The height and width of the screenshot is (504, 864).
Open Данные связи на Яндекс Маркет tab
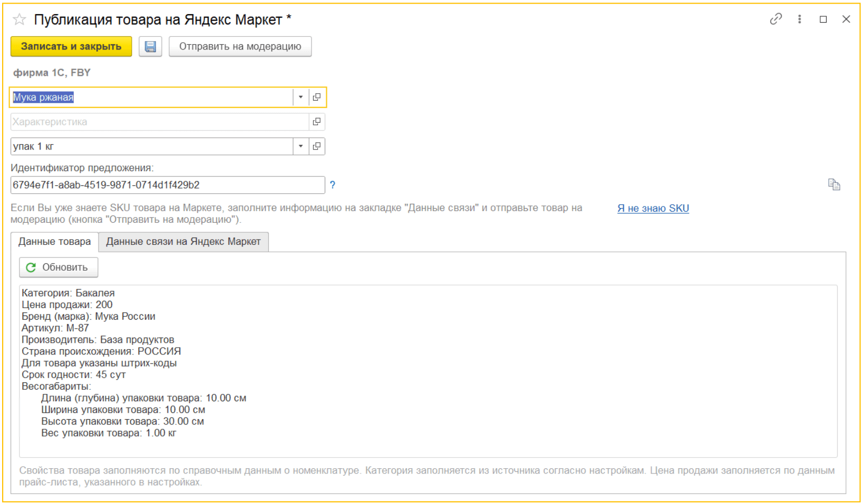click(x=183, y=242)
